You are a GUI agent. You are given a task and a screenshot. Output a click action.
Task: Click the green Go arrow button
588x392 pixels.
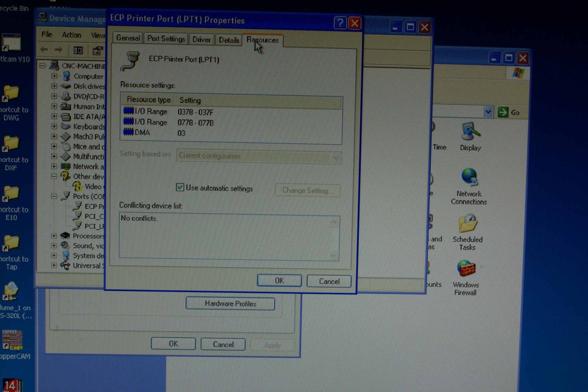click(503, 112)
